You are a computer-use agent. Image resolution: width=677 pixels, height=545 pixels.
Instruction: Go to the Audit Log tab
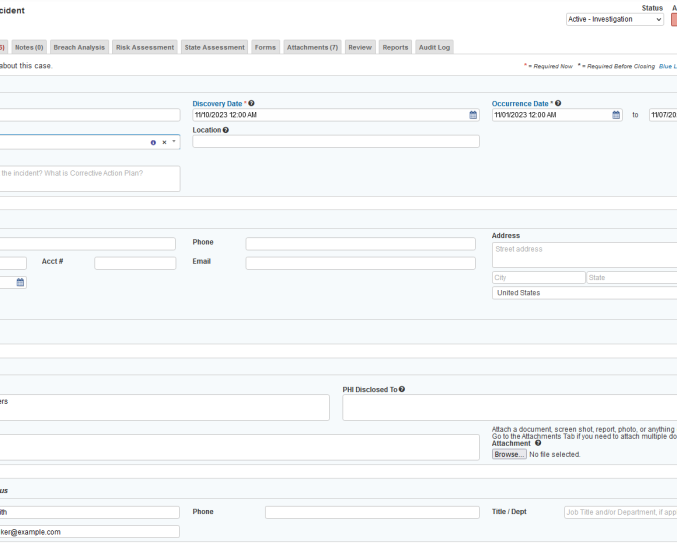tap(434, 47)
